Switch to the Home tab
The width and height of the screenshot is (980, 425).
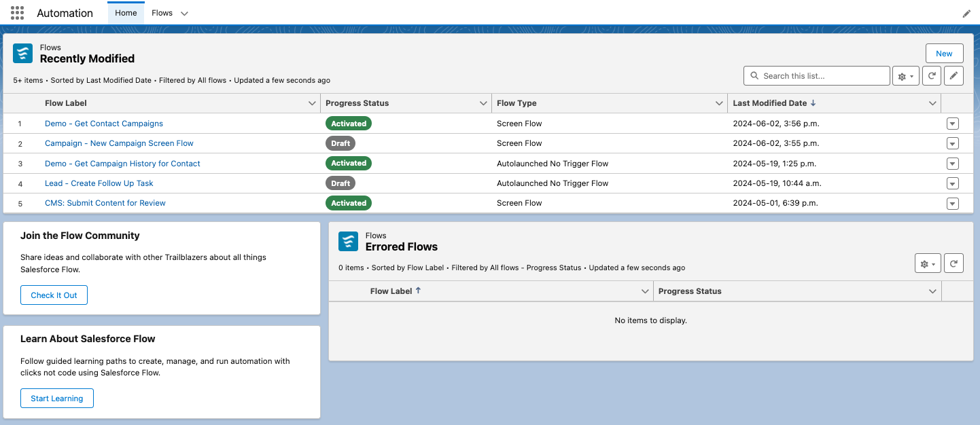[x=126, y=13]
